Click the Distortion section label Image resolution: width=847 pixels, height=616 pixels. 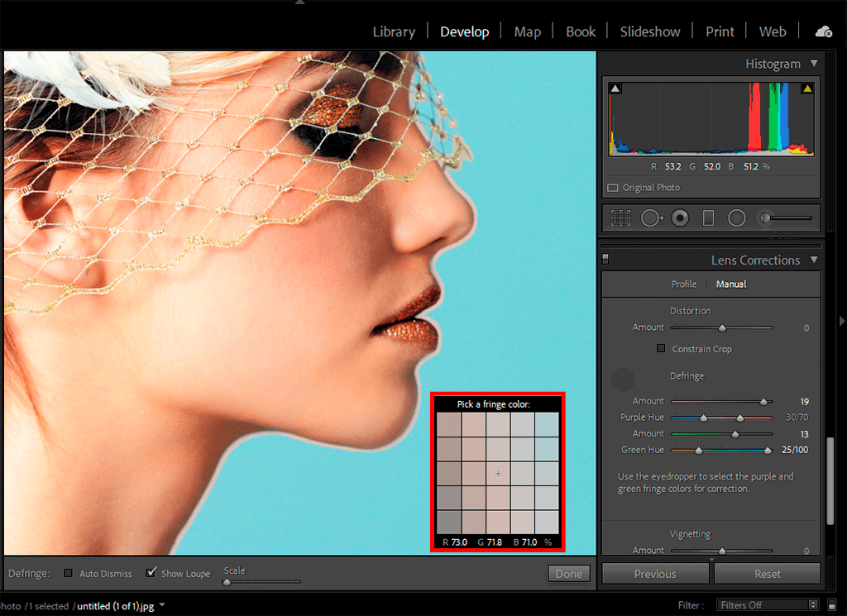tap(691, 311)
